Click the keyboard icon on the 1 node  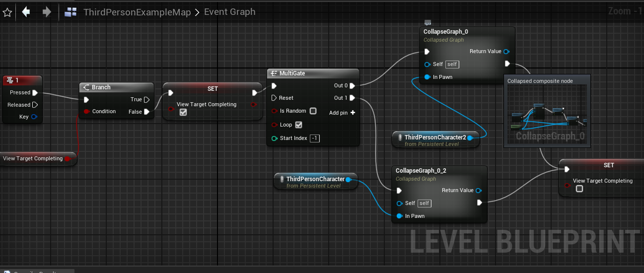[x=10, y=80]
